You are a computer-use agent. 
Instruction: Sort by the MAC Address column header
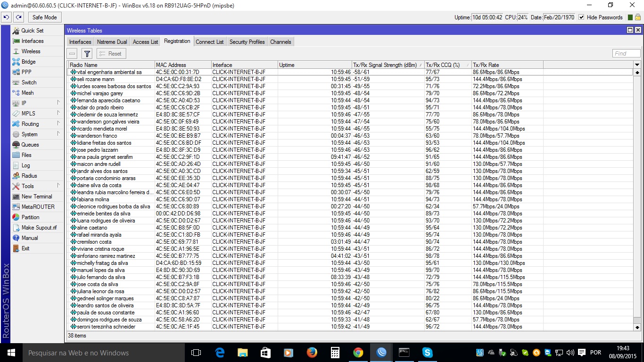pos(183,65)
